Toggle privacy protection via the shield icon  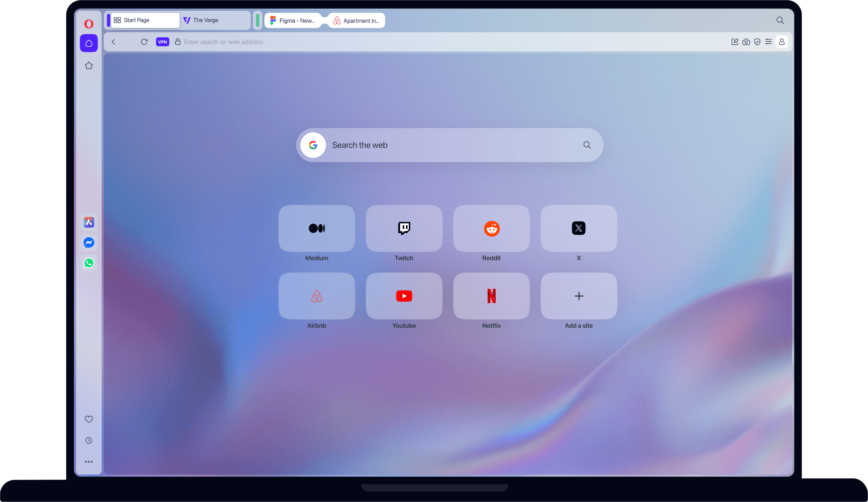click(x=757, y=42)
